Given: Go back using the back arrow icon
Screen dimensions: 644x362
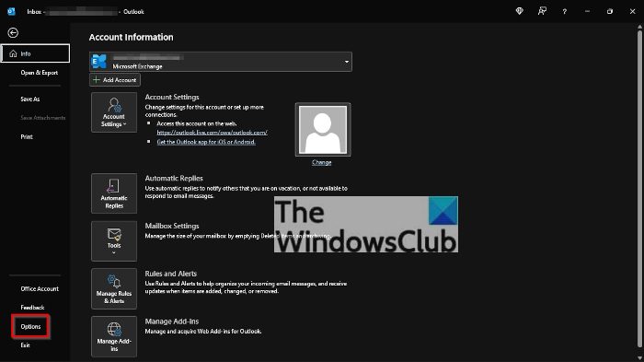Looking at the screenshot, I should (13, 32).
